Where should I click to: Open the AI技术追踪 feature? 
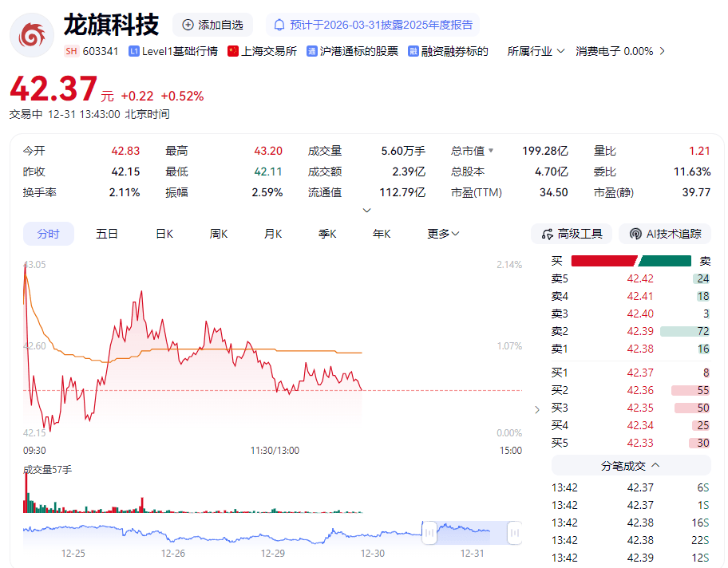(635, 234)
